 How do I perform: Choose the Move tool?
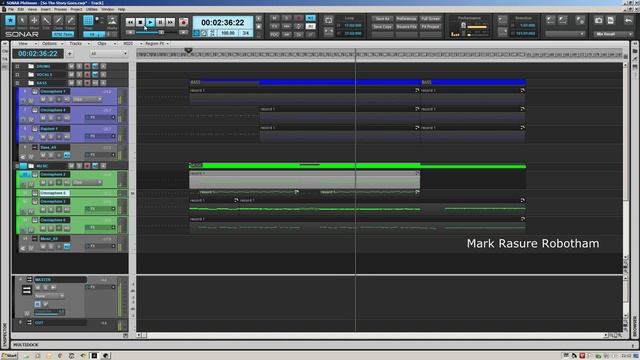(x=34, y=20)
